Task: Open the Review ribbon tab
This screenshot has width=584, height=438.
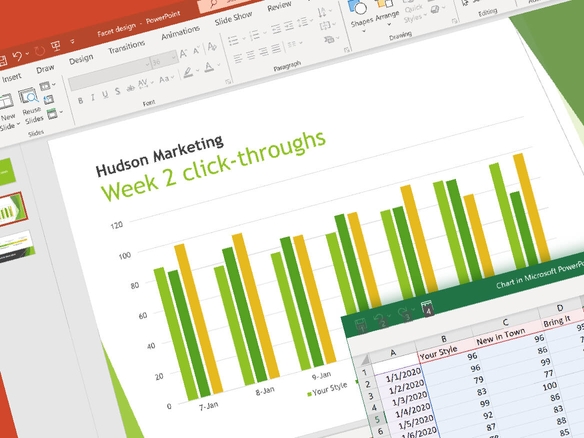Action: pyautogui.click(x=279, y=6)
